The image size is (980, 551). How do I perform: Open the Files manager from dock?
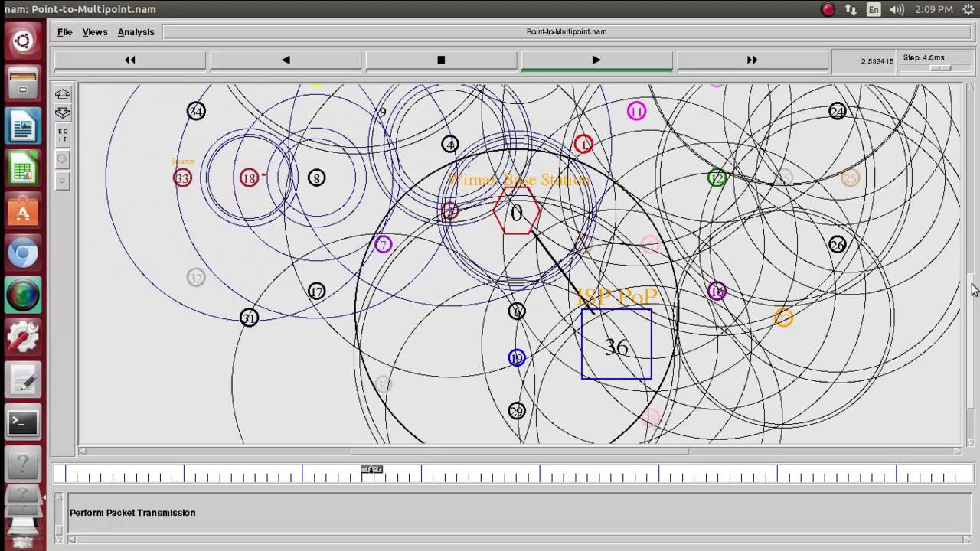23,83
